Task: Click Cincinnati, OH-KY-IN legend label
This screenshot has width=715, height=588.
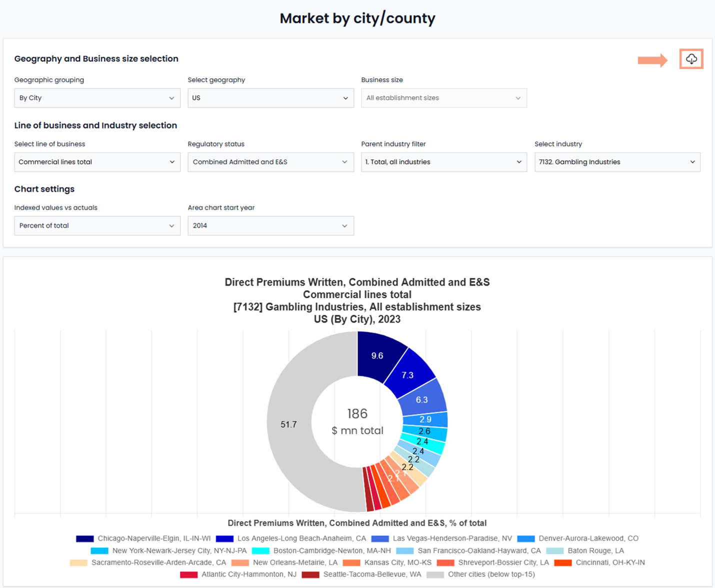Action: pyautogui.click(x=610, y=563)
